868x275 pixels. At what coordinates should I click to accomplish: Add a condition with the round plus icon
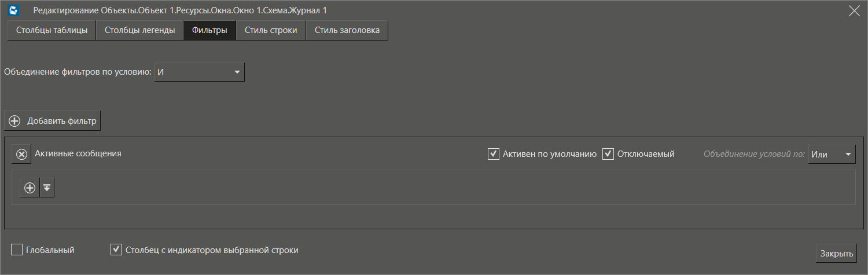30,188
